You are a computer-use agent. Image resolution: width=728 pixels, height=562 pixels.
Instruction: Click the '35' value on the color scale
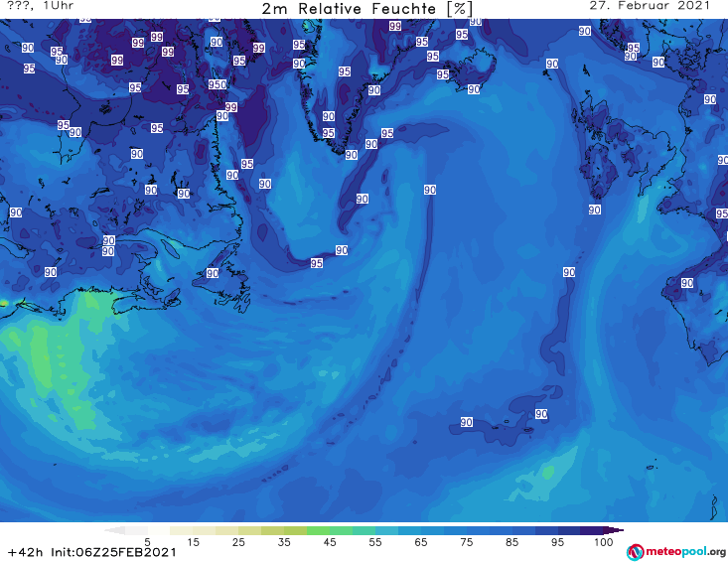click(x=284, y=542)
